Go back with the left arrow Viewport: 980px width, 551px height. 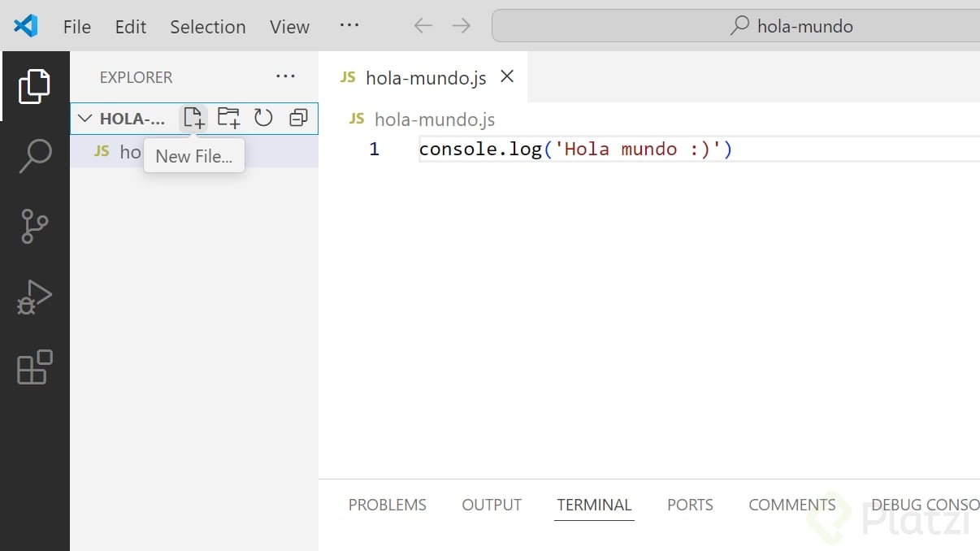[x=423, y=26]
